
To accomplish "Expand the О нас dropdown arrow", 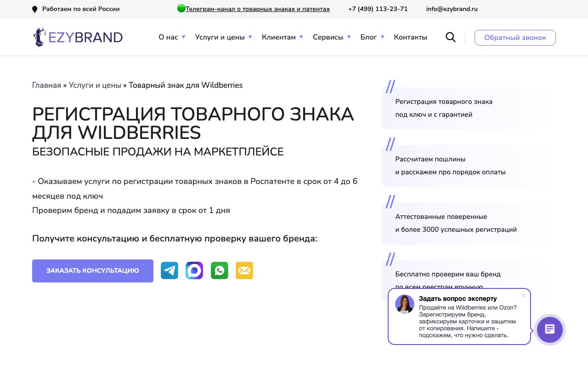I will [183, 37].
